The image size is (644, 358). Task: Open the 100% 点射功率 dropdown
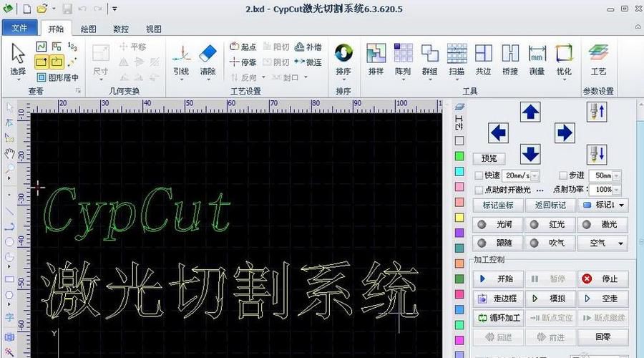[617, 190]
